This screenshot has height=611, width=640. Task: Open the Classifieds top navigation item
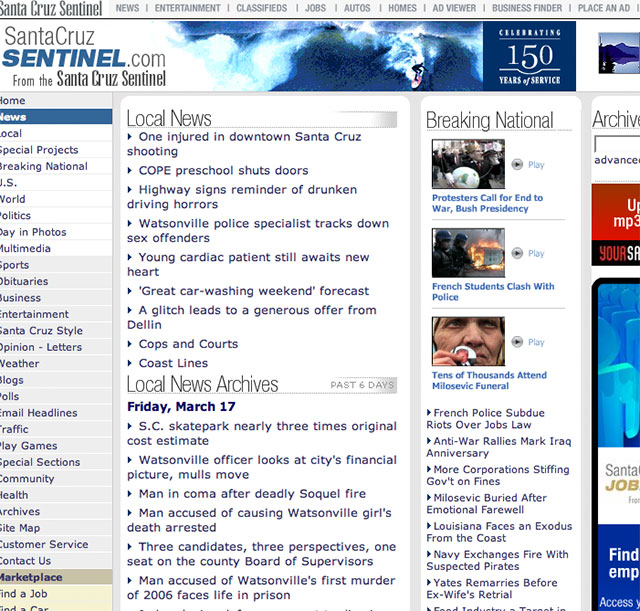tap(262, 8)
